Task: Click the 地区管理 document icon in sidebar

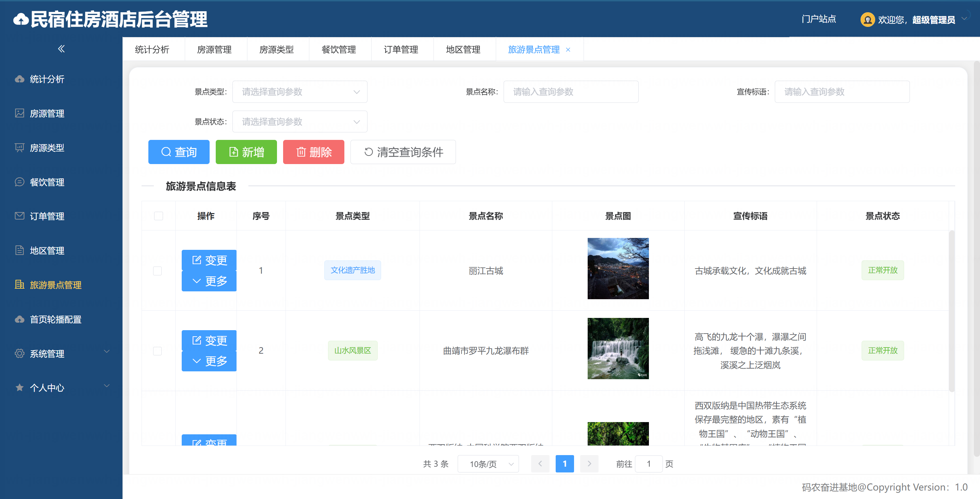Action: [19, 251]
